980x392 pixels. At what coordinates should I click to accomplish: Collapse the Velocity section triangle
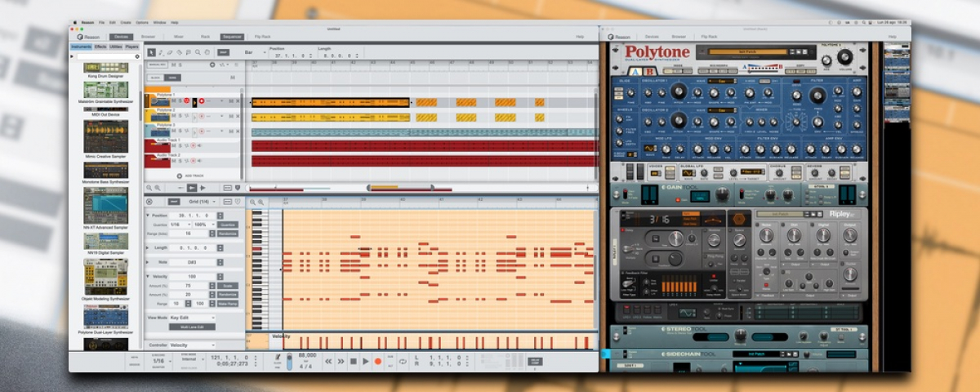coord(148,277)
